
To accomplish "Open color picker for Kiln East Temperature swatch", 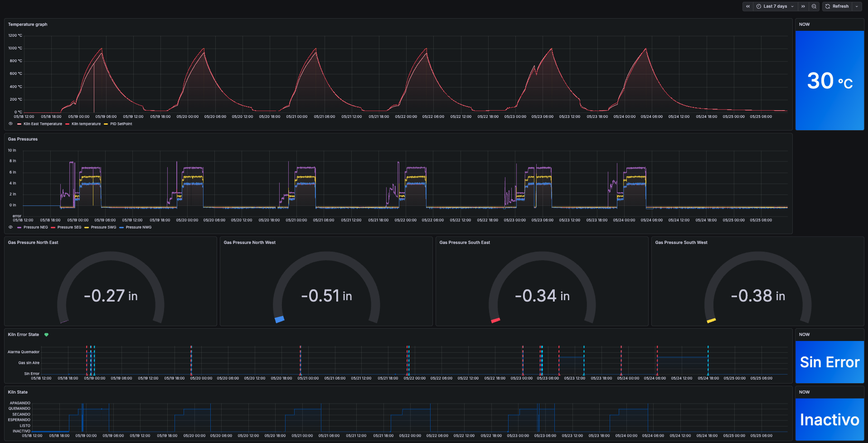I will (x=19, y=124).
